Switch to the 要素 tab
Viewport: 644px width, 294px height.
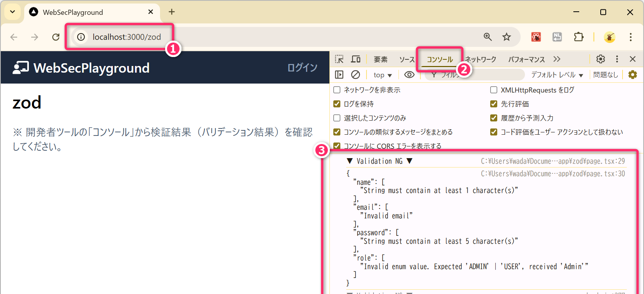click(380, 59)
